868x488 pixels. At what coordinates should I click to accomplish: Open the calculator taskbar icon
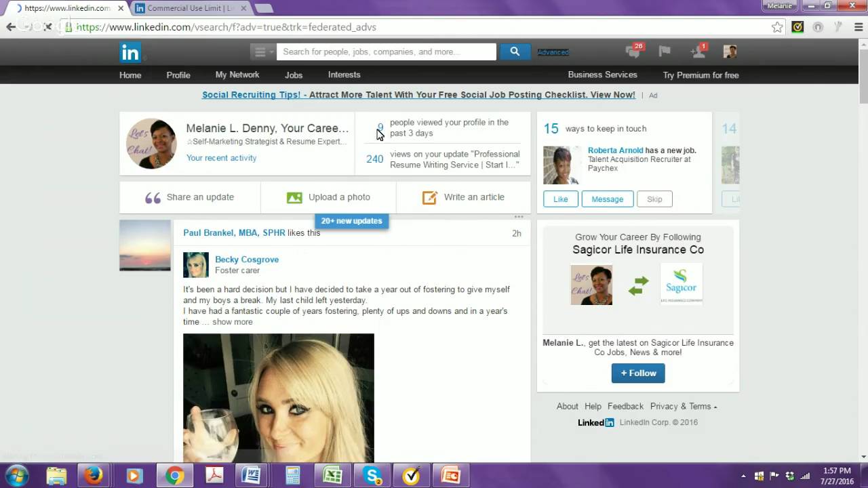(x=292, y=476)
